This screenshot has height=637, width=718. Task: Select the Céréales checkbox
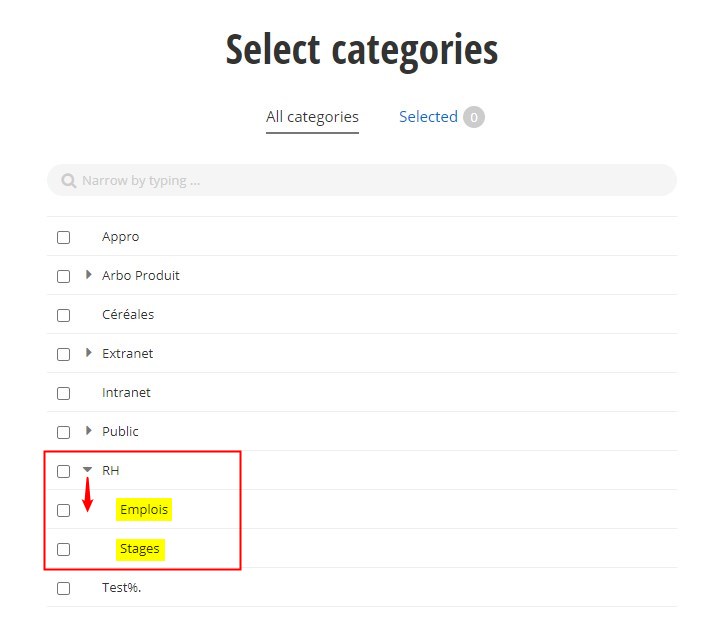coord(63,315)
